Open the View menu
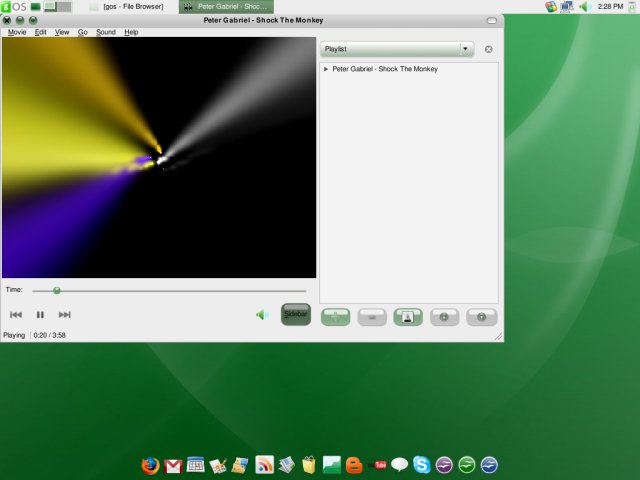 click(62, 32)
